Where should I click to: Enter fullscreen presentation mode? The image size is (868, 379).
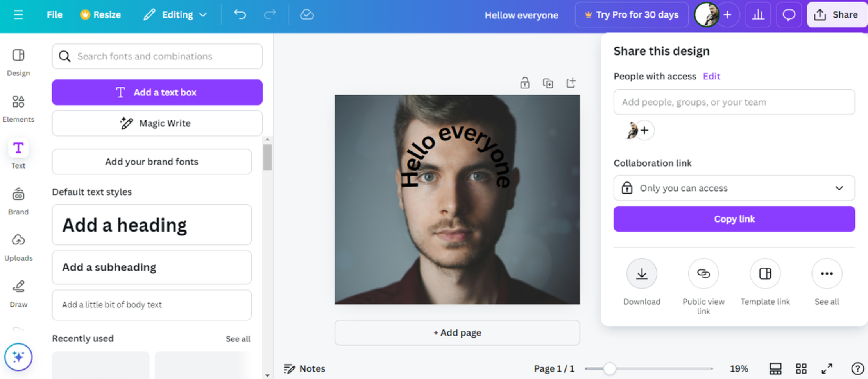click(827, 368)
